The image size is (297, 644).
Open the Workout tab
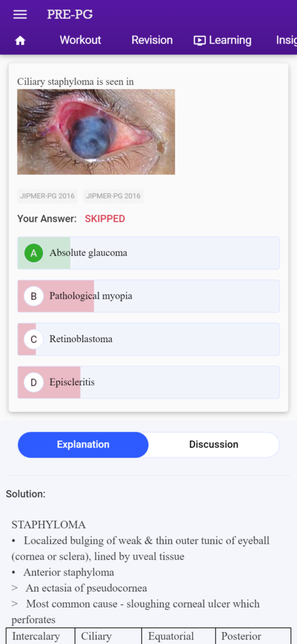80,40
